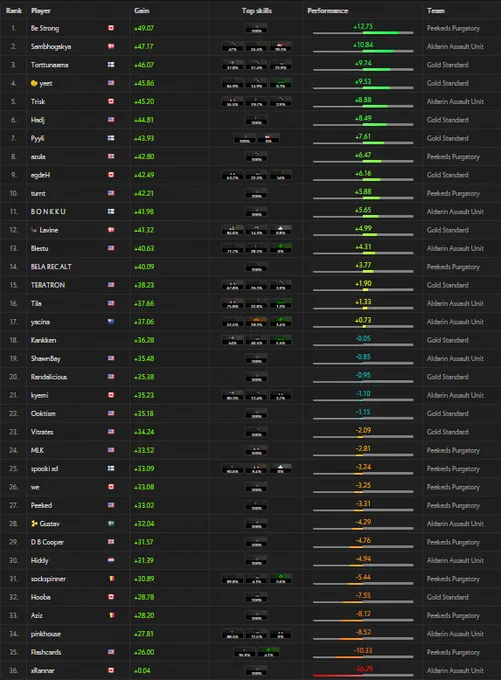Click the skill icon in ShawnBay's row

click(x=256, y=359)
